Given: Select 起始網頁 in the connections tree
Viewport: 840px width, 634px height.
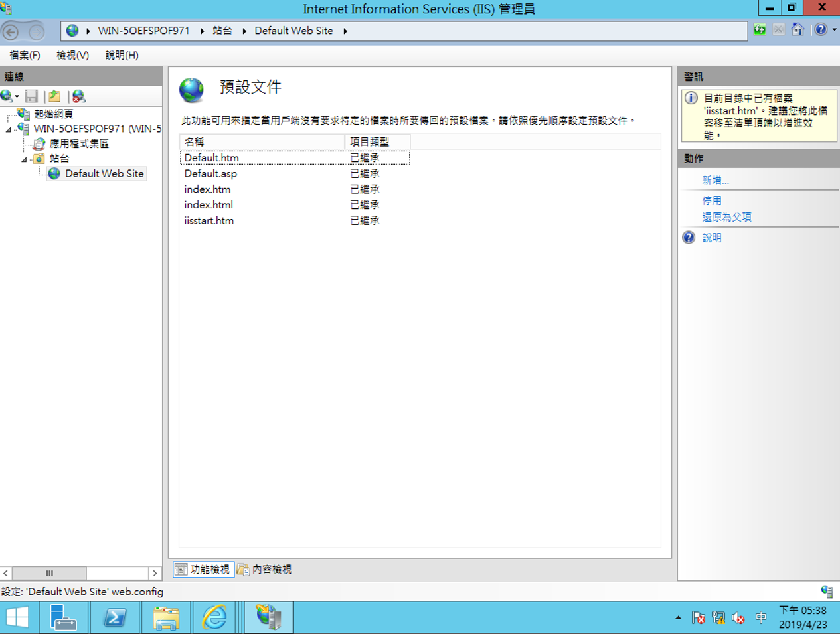Looking at the screenshot, I should [54, 114].
